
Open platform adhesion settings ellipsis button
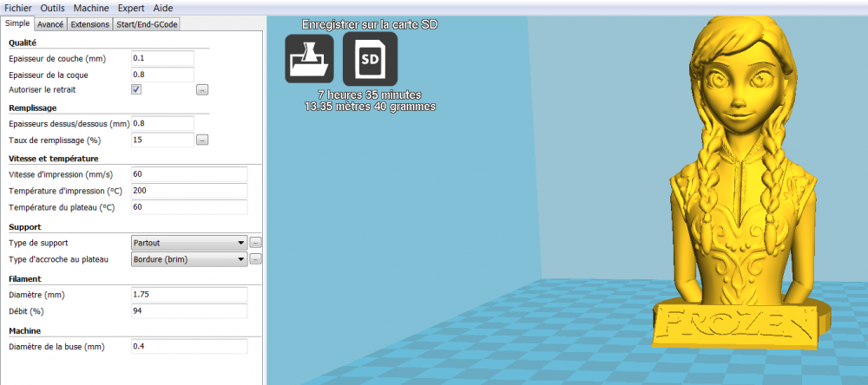(255, 259)
